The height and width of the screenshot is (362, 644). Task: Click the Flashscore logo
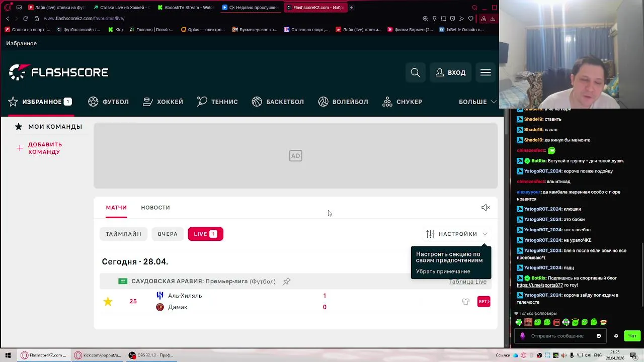point(58,72)
